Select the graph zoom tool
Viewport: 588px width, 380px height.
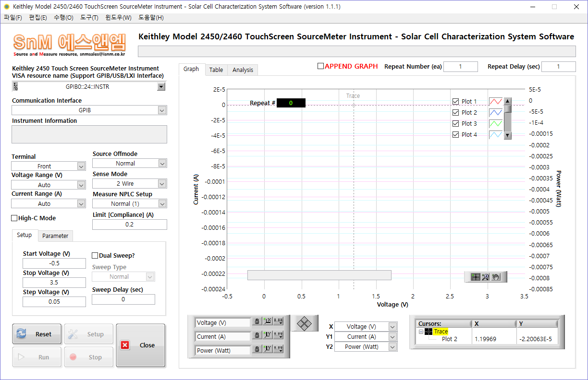tap(486, 277)
